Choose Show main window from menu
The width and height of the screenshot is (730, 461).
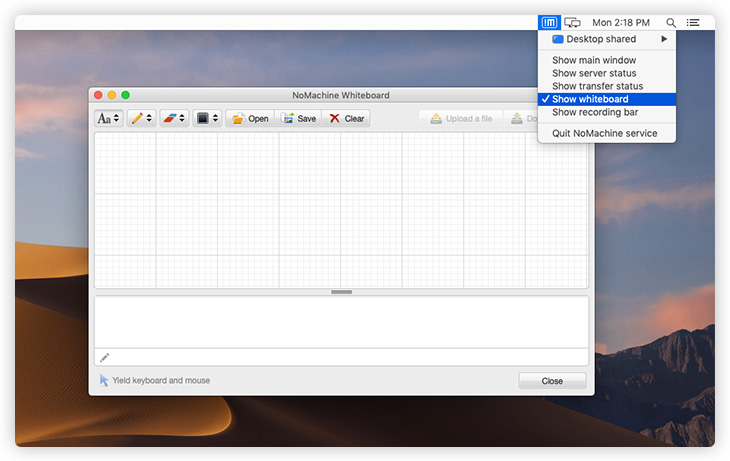click(594, 60)
